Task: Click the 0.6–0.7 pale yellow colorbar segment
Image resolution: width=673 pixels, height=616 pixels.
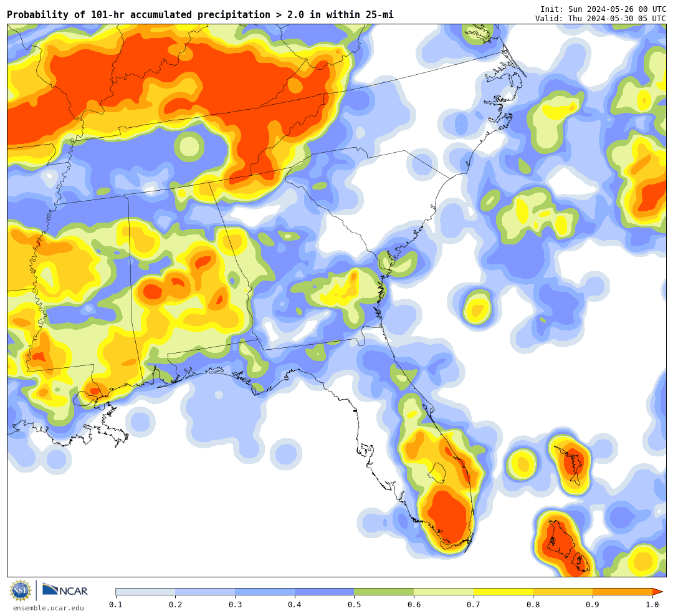Action: [x=444, y=592]
